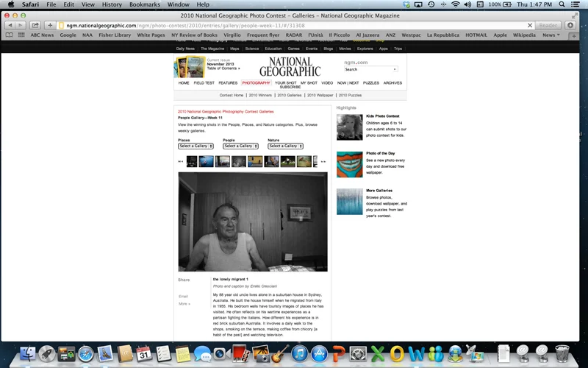Click the Contest Home link

point(232,96)
